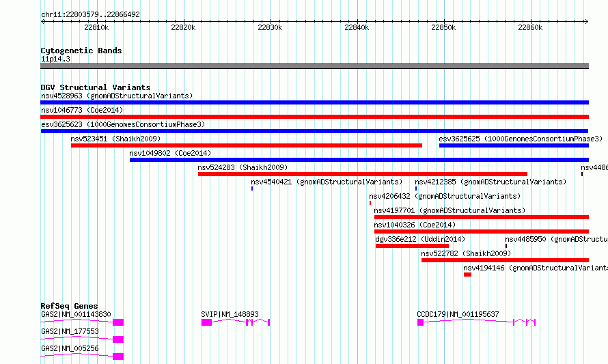Click the nsv4194146 short red variant bar

(468, 275)
